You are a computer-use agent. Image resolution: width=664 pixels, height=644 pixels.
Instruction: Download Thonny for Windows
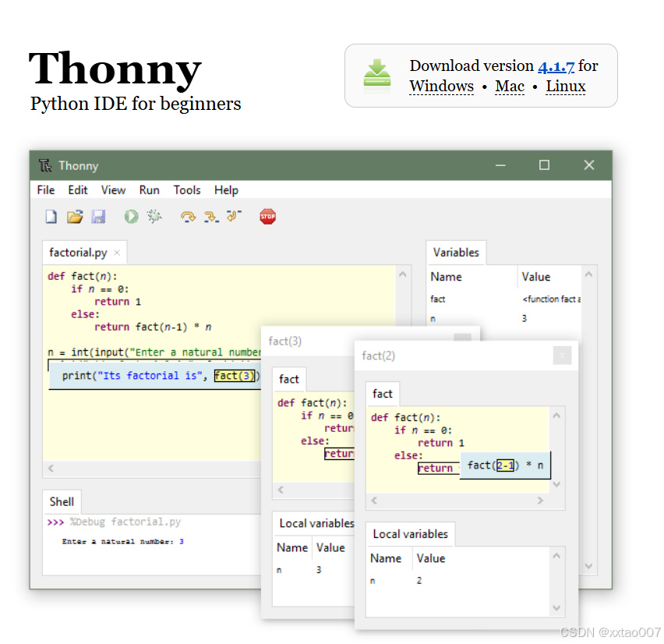point(441,87)
